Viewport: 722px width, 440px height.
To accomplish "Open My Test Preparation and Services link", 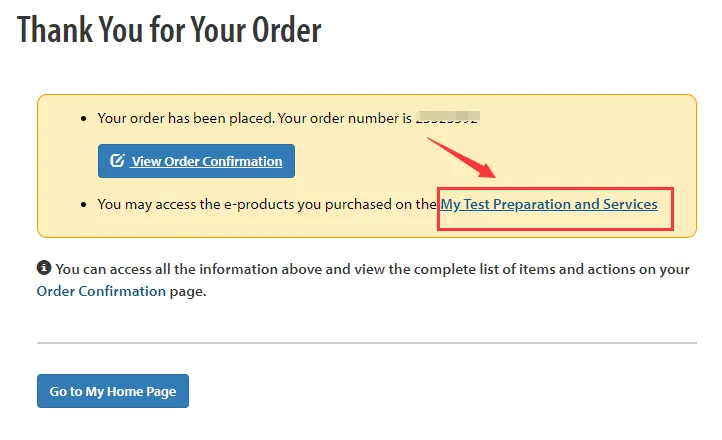I will 549,204.
